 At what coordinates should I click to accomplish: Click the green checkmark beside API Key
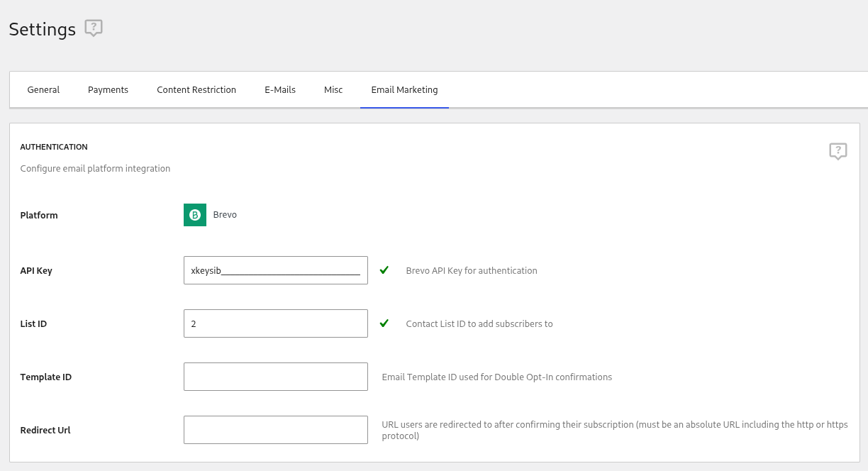coord(384,270)
